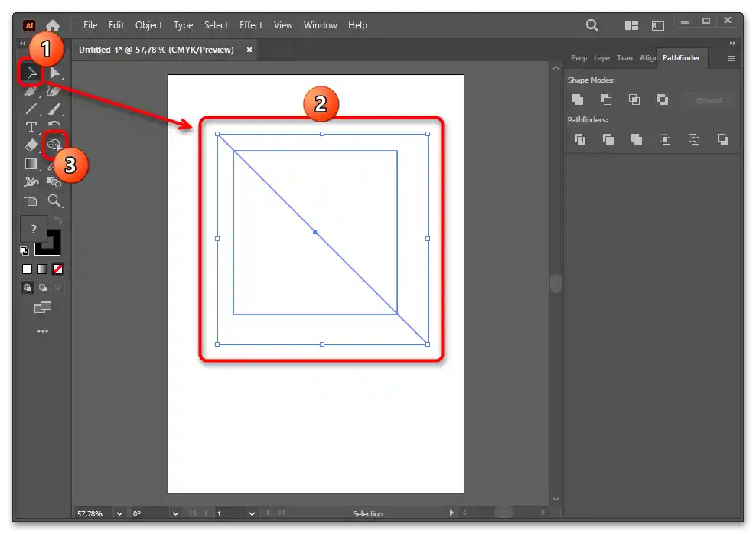Open the View menu
756x534 pixels.
point(283,25)
